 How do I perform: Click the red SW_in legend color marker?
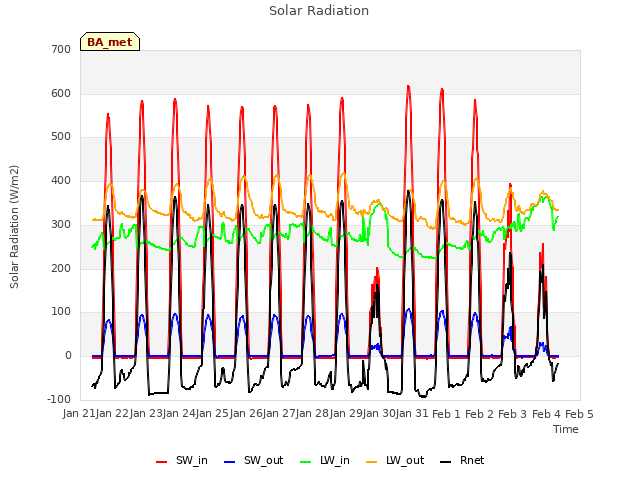click(x=162, y=462)
